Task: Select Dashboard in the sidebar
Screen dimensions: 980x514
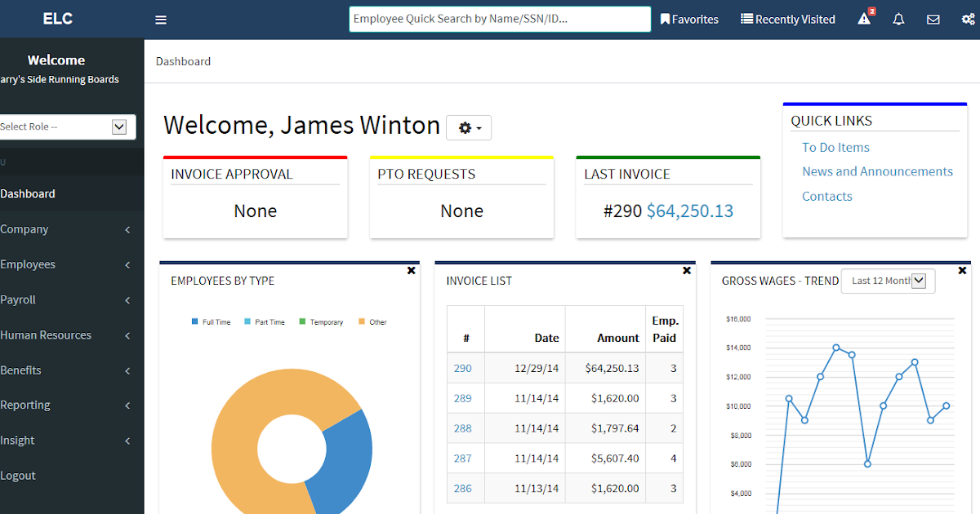Action: [28, 193]
